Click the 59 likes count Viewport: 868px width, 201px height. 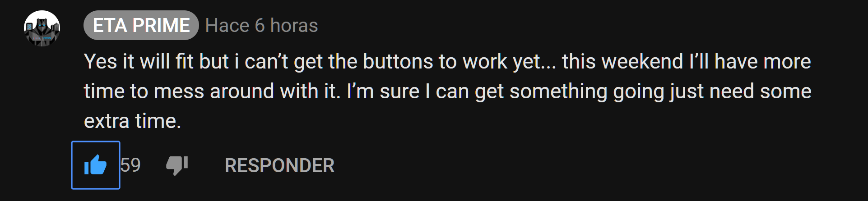pos(131,165)
